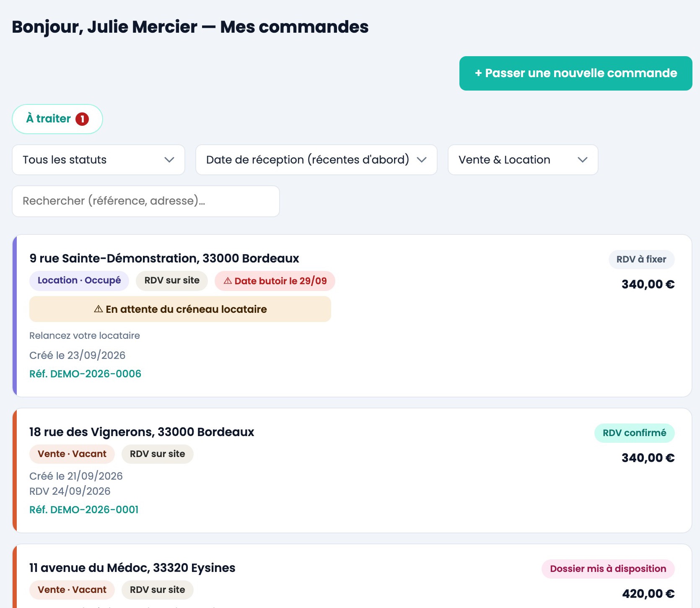Click Date butoir le 29/09 warning badge
Screen dimensions: 700x608
(x=275, y=281)
